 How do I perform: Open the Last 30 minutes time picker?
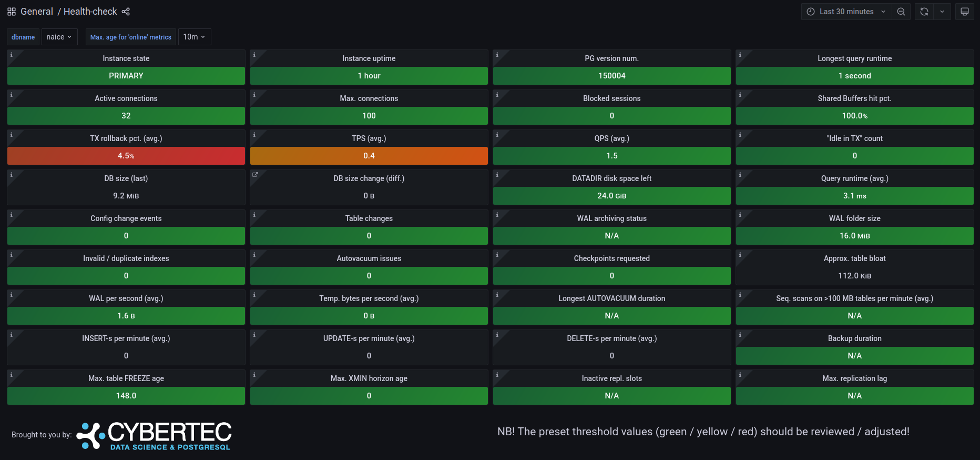click(846, 12)
